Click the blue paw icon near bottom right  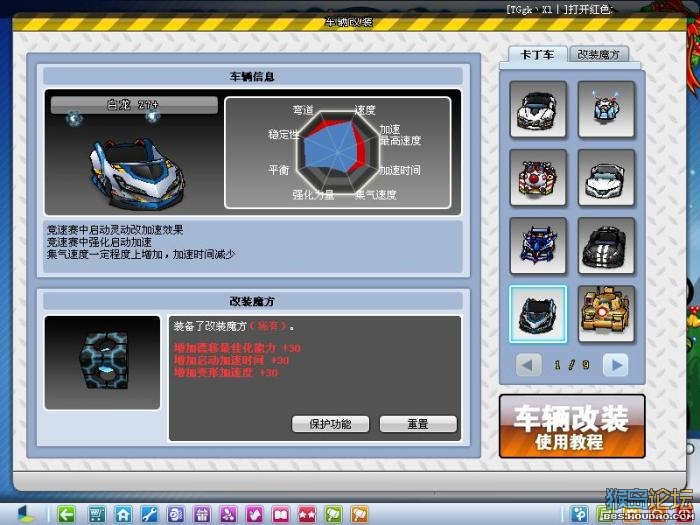580,514
